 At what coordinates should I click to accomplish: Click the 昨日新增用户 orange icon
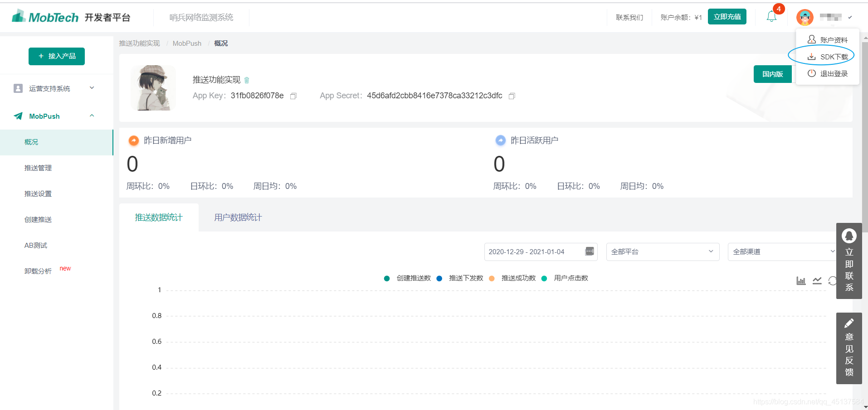tap(134, 140)
